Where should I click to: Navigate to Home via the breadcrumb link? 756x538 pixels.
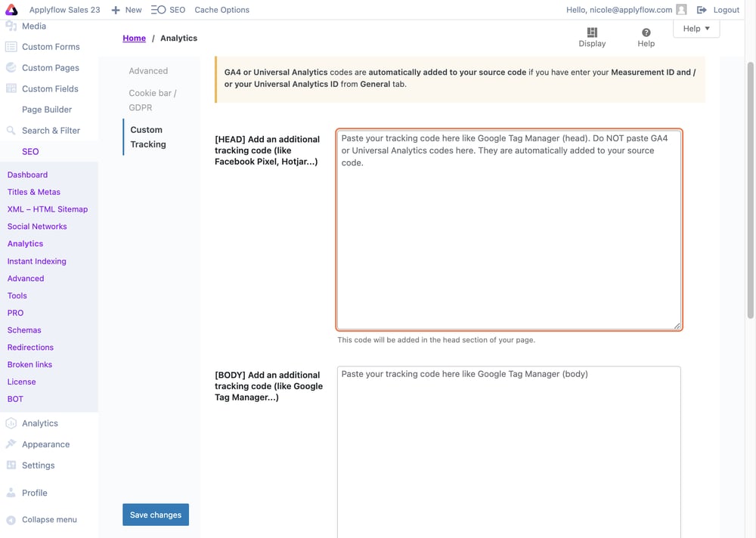coord(134,38)
